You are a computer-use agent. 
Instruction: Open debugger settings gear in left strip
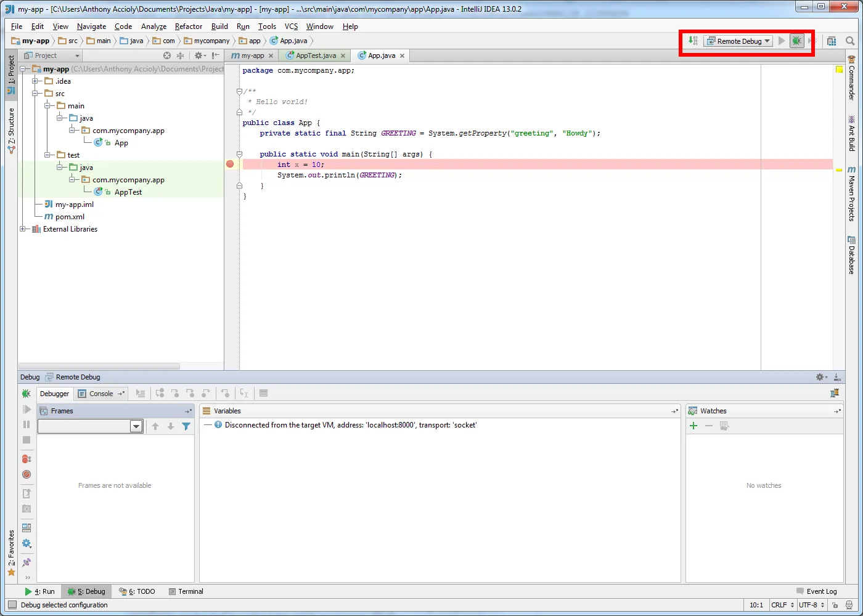(27, 543)
